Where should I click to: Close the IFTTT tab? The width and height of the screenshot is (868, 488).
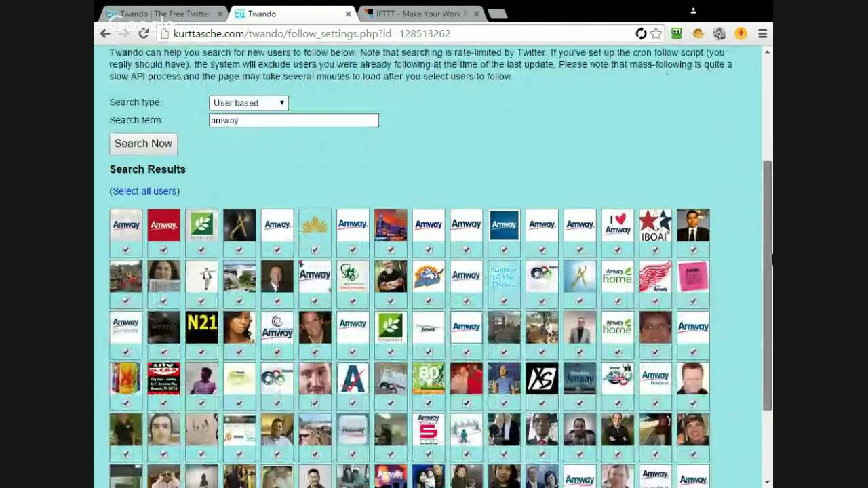click(x=476, y=14)
